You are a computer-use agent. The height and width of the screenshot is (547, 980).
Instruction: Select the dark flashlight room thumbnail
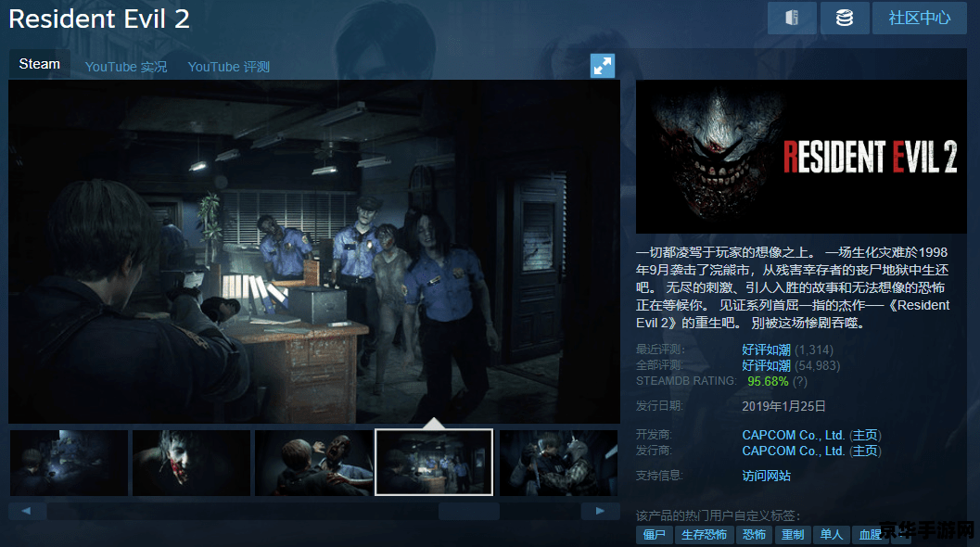(x=69, y=463)
